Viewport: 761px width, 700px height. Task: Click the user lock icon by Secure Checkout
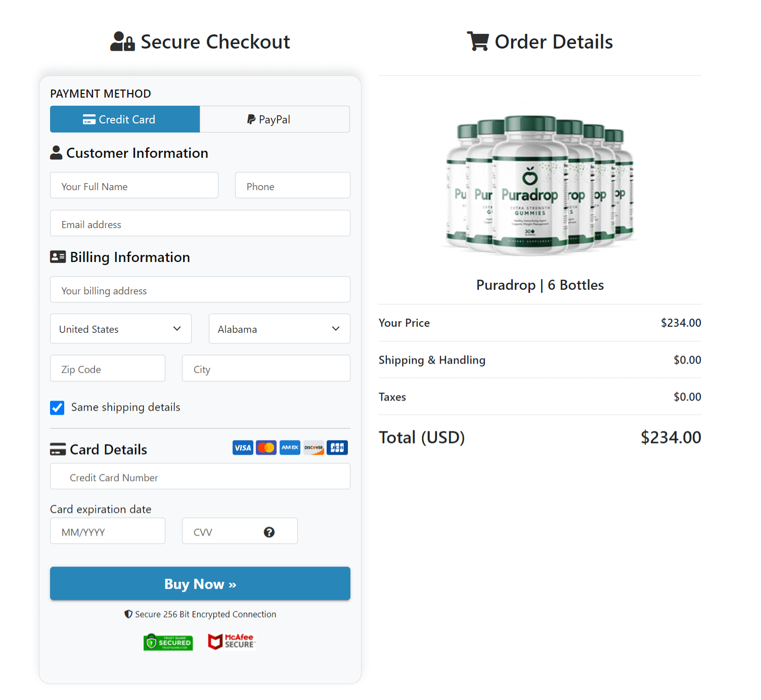click(x=122, y=41)
